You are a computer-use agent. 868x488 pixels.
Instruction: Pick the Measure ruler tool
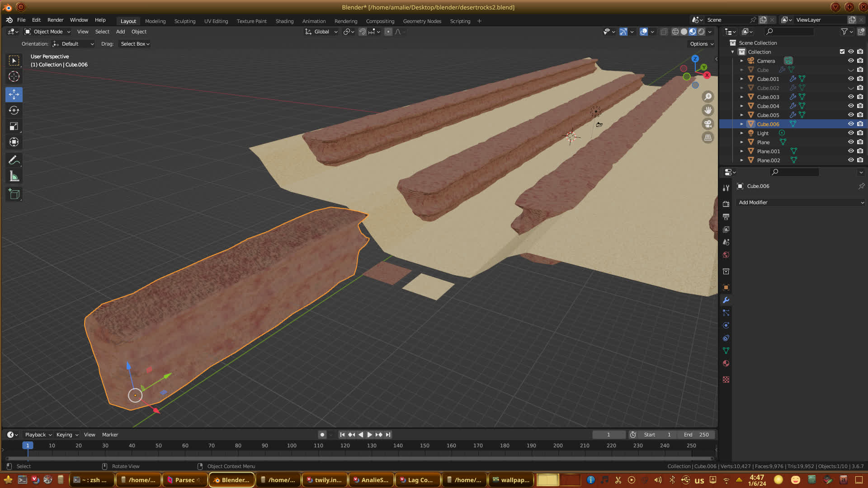(x=14, y=177)
